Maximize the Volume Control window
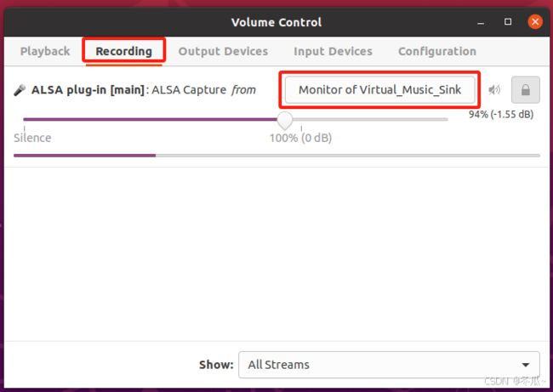 508,22
